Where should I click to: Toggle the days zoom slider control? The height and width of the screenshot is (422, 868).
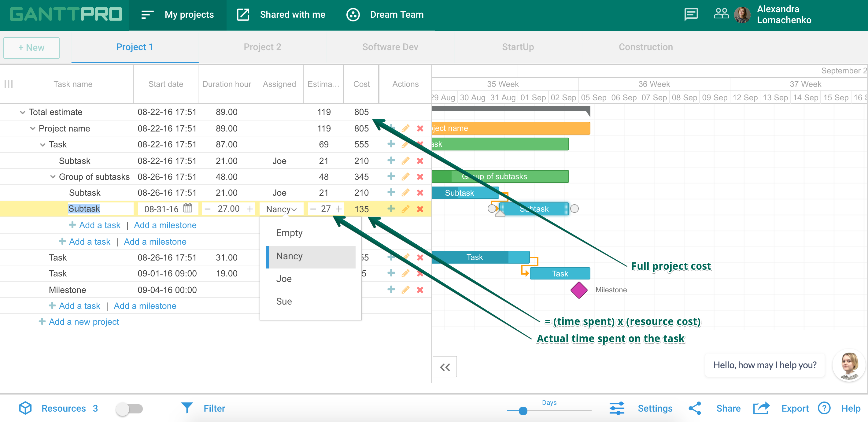[x=523, y=410]
